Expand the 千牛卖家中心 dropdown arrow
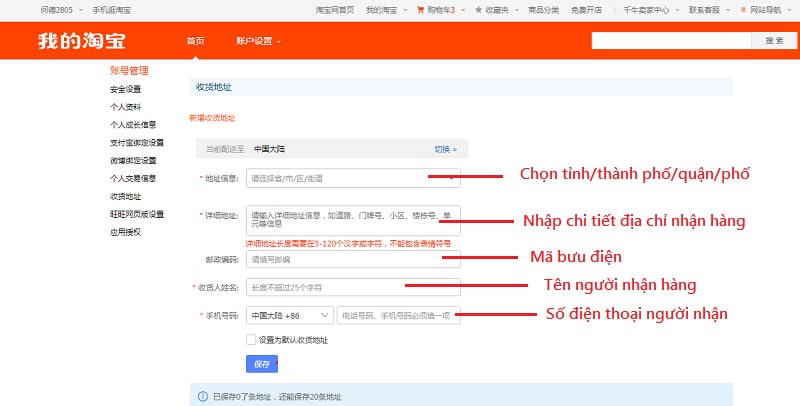The width and height of the screenshot is (800, 406). click(678, 10)
